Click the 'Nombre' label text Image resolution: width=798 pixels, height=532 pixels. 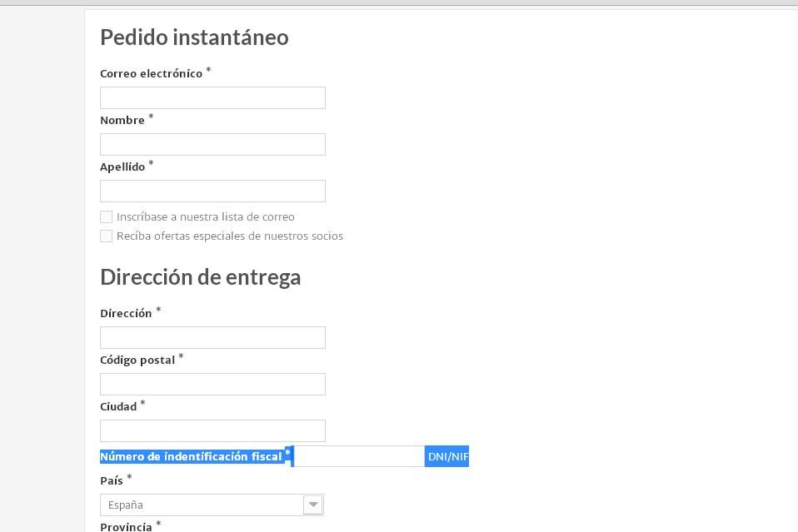[122, 121]
